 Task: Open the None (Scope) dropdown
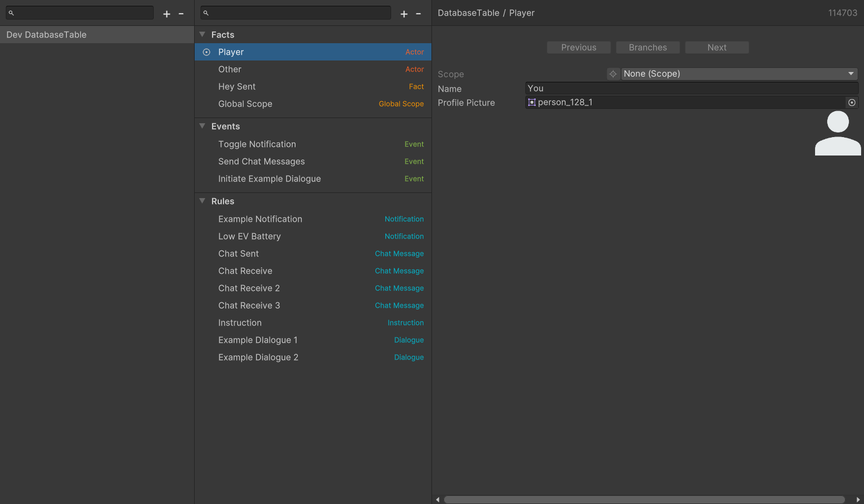(740, 74)
